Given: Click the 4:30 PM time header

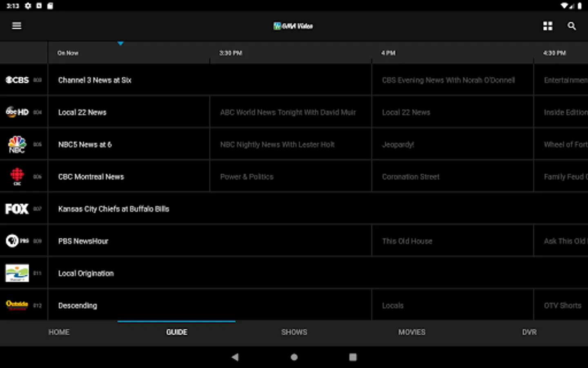Looking at the screenshot, I should tap(555, 53).
